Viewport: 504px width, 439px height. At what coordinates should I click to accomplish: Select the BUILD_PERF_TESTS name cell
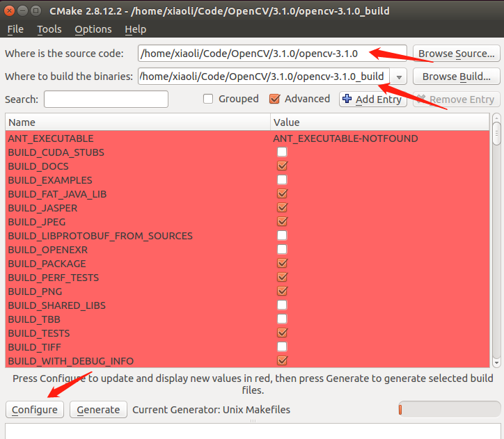[x=54, y=278]
